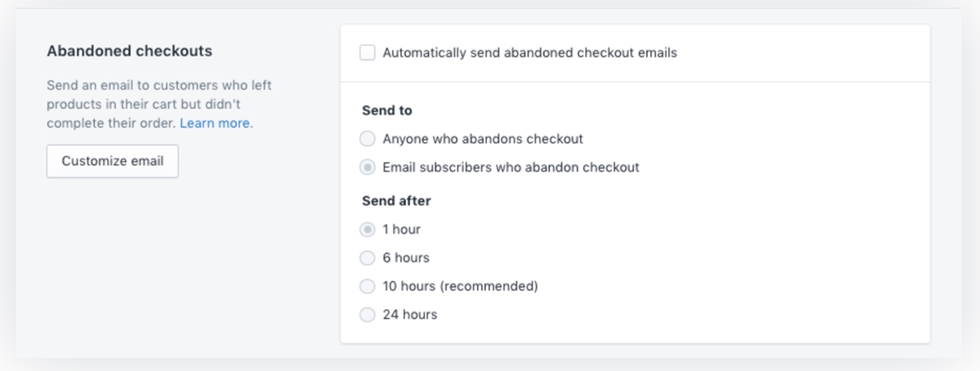Click the "Send after" group heading

pos(396,201)
